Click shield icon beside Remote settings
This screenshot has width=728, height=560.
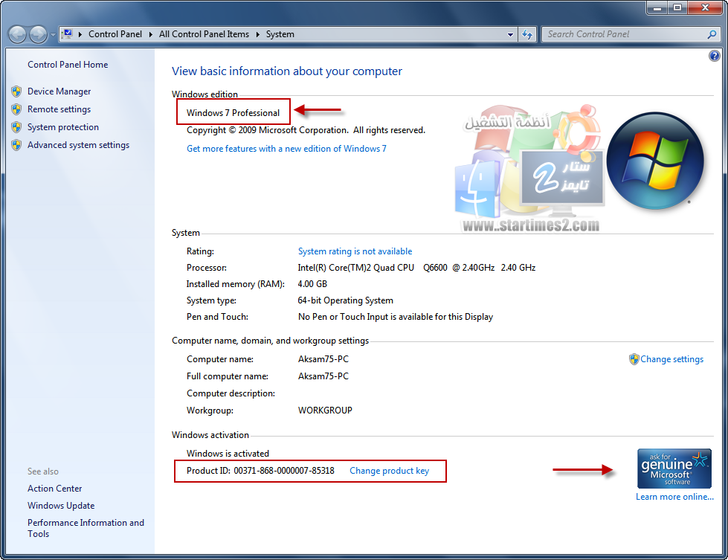(16, 109)
